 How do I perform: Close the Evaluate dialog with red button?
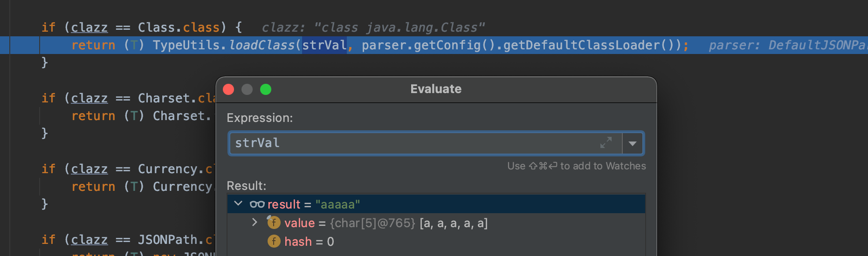[228, 89]
